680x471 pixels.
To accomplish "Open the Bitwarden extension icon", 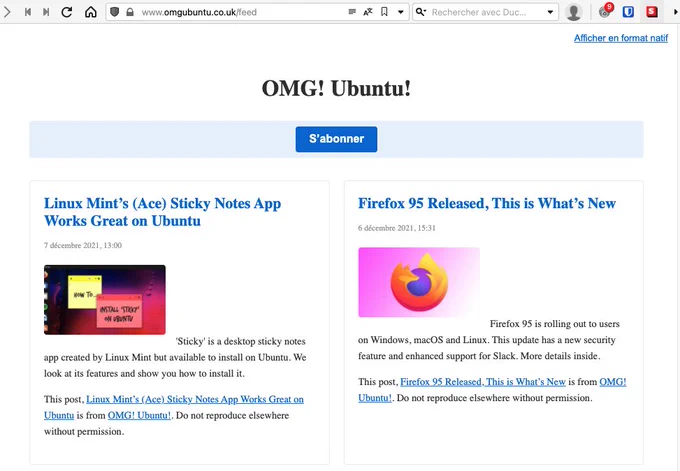I will 628,12.
